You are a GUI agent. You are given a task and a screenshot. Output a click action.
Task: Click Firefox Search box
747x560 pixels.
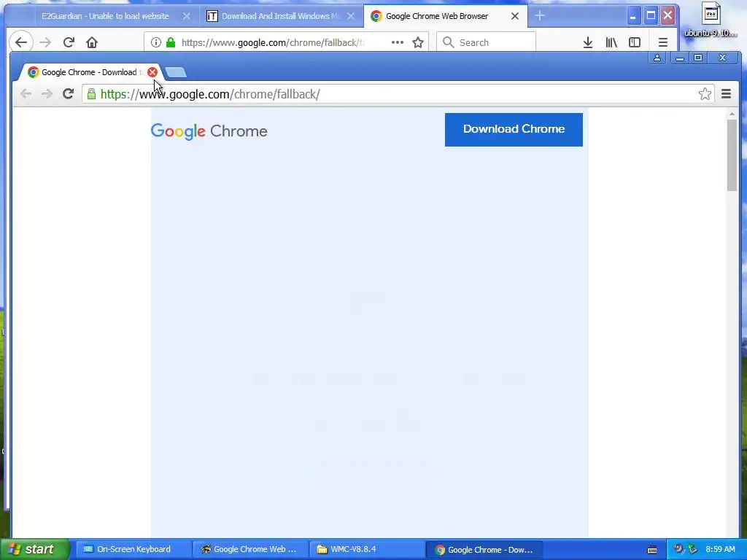pyautogui.click(x=486, y=42)
